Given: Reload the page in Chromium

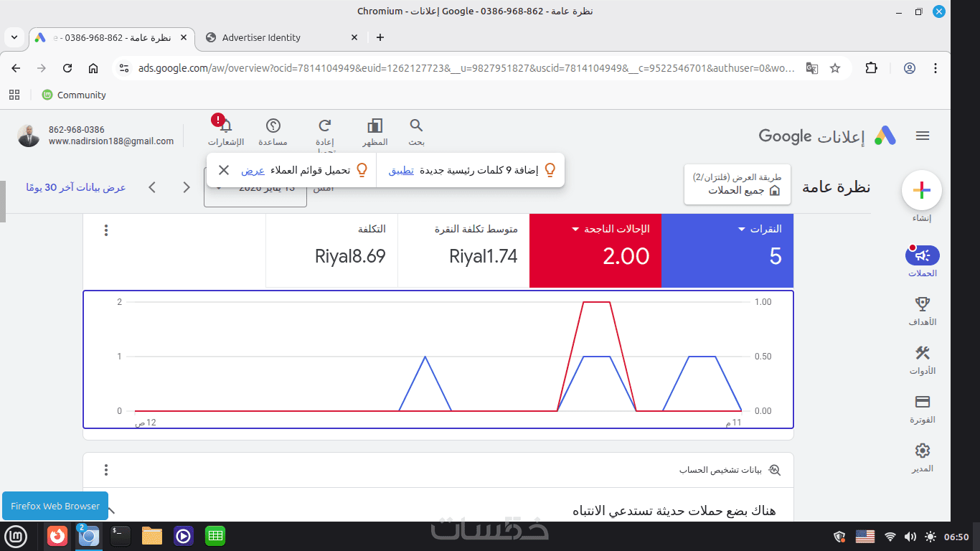Looking at the screenshot, I should [x=67, y=68].
